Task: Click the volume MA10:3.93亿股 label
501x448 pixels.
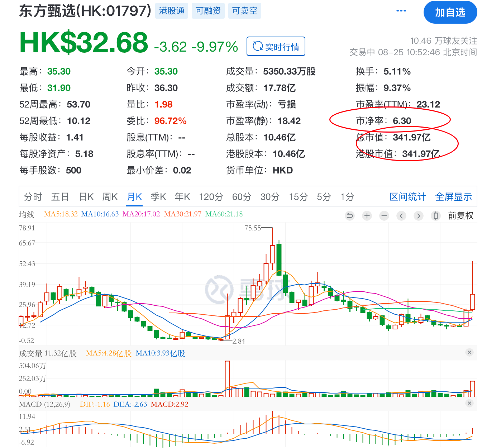Action: click(161, 353)
